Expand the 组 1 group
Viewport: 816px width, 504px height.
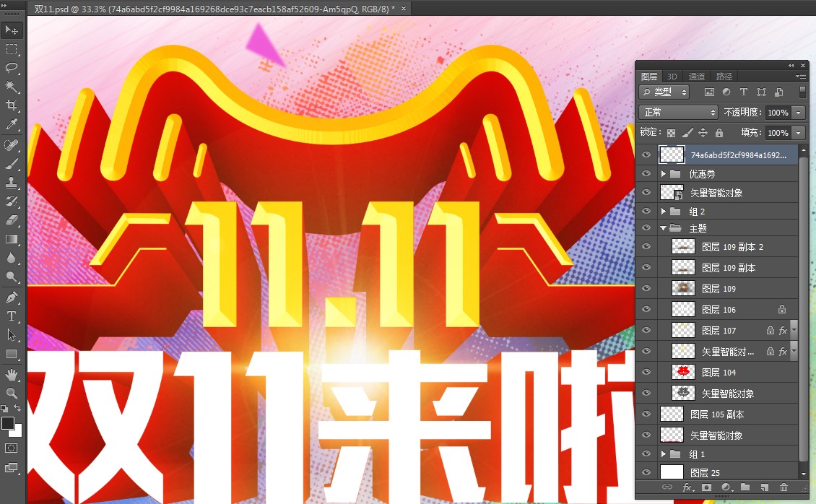pyautogui.click(x=664, y=454)
